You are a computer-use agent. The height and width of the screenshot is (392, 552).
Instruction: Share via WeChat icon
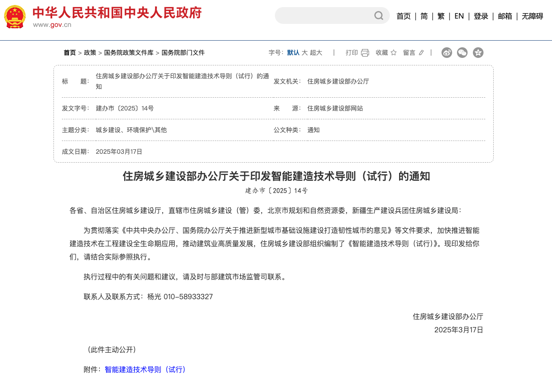click(462, 53)
